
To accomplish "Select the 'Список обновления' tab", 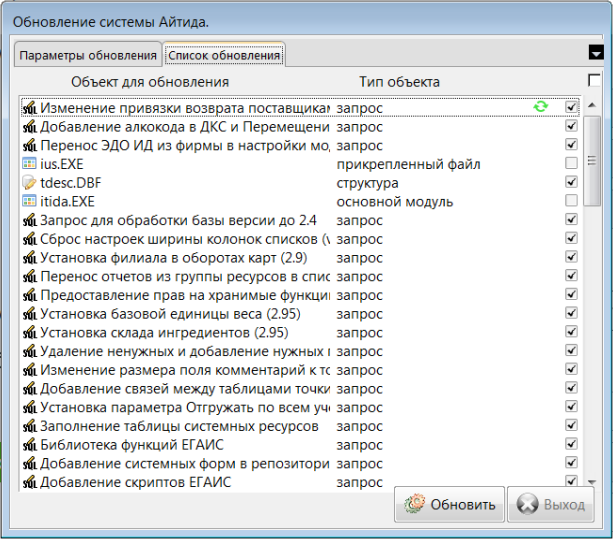I will tap(224, 55).
